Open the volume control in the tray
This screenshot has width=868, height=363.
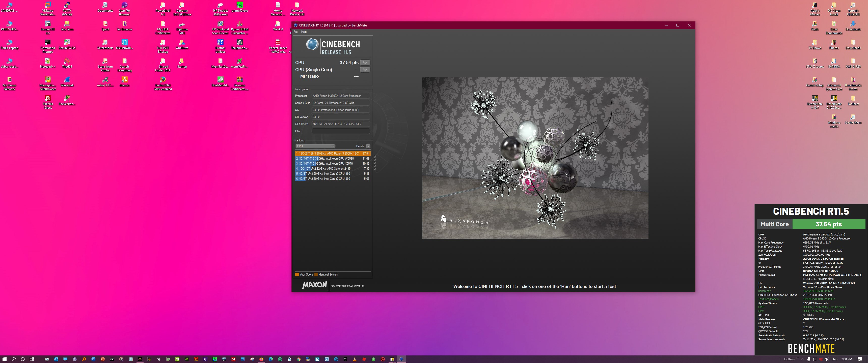coord(827,359)
